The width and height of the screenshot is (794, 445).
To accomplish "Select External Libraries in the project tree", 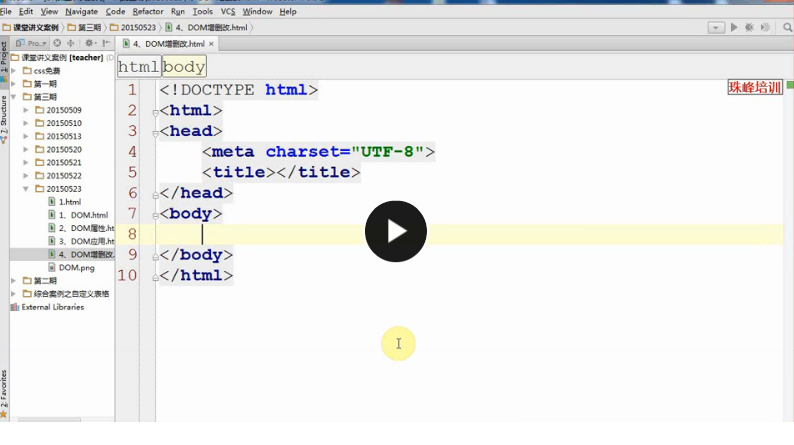I will coord(48,307).
